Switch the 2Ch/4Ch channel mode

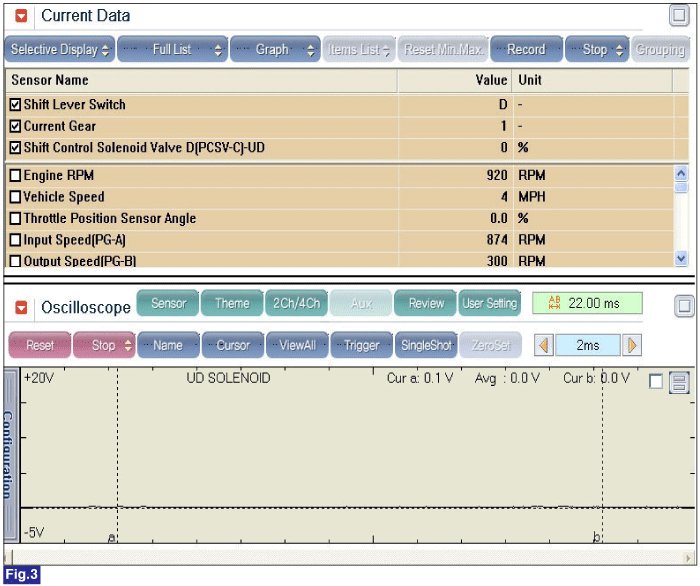(296, 303)
